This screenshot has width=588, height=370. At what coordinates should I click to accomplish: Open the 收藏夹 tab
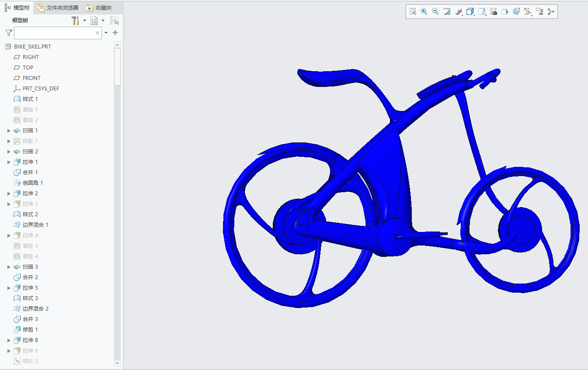coord(99,8)
